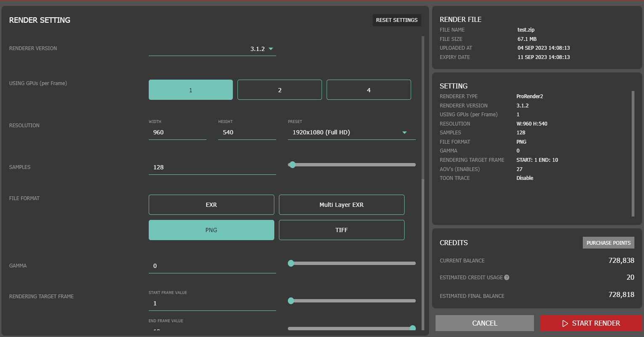The image size is (644, 337).
Task: Click CANCEL to dismiss render settings
Action: coord(484,323)
